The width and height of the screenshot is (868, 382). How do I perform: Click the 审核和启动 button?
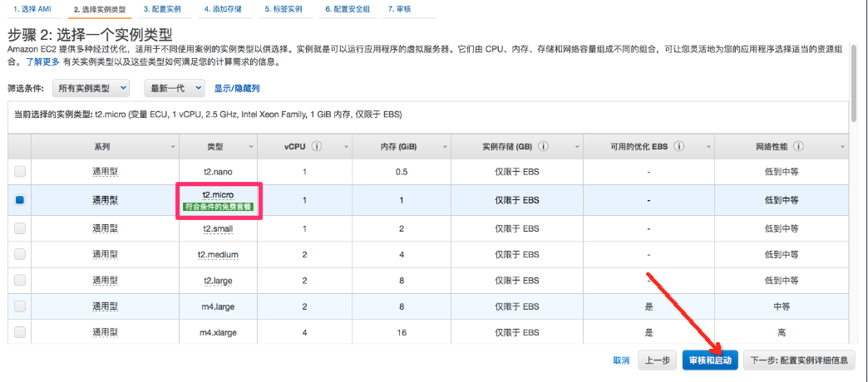click(710, 360)
